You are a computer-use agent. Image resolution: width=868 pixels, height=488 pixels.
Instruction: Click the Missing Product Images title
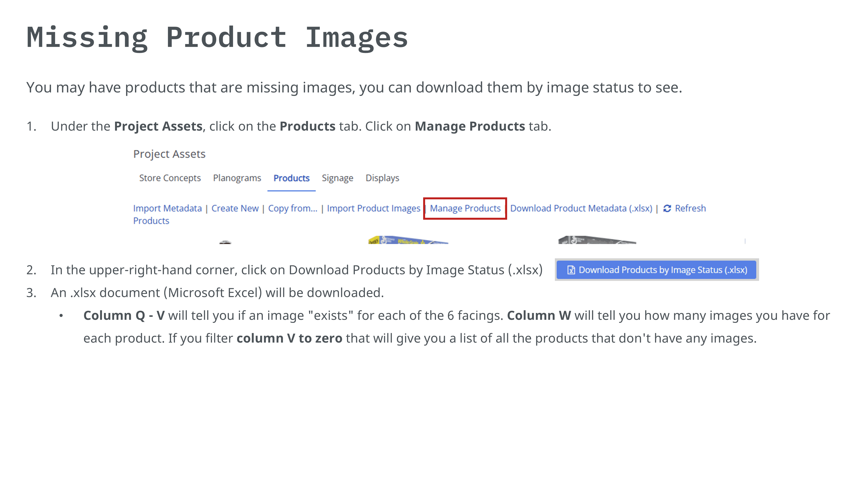[217, 37]
